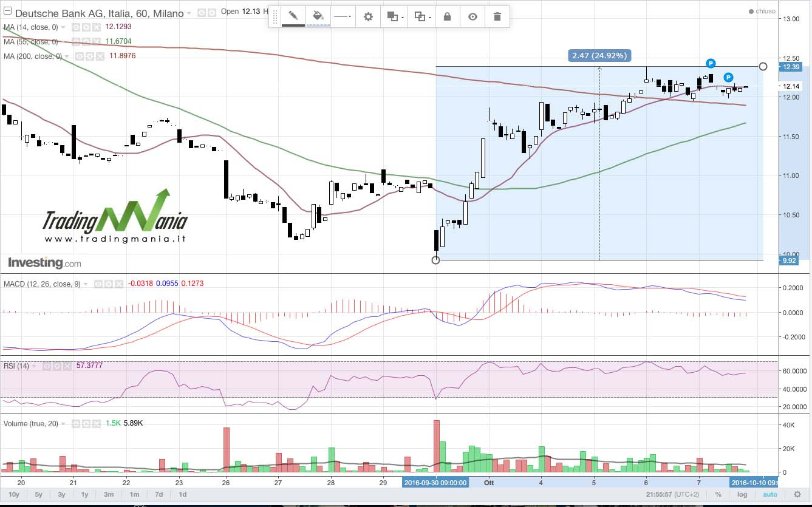Click the first blue P marker above the chart
This screenshot has width=812, height=507.
[x=711, y=63]
